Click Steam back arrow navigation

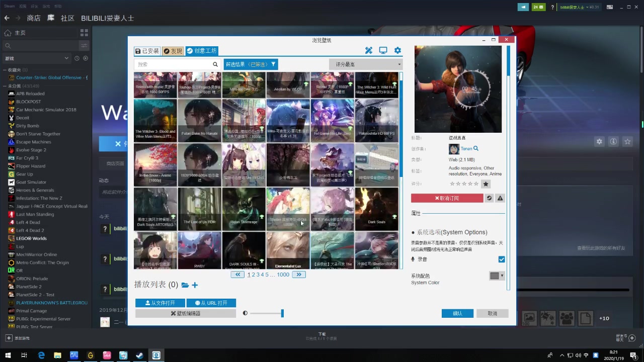(7, 18)
